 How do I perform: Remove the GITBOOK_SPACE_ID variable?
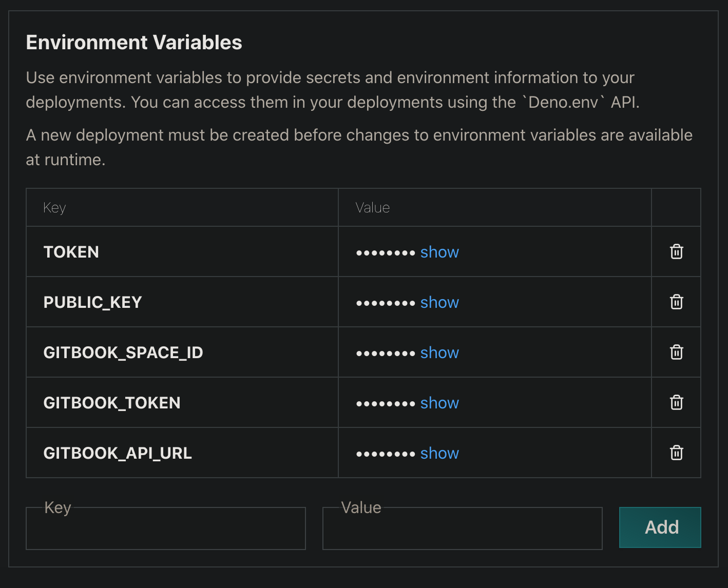(x=676, y=352)
